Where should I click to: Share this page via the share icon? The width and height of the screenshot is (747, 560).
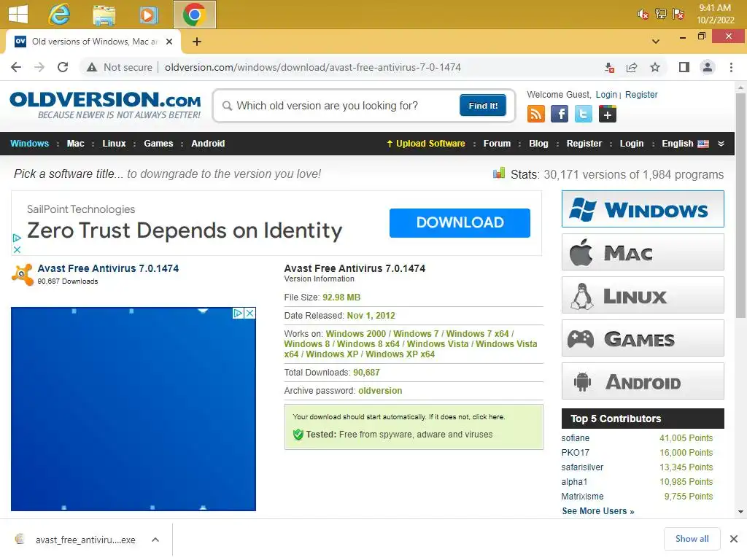[x=632, y=67]
